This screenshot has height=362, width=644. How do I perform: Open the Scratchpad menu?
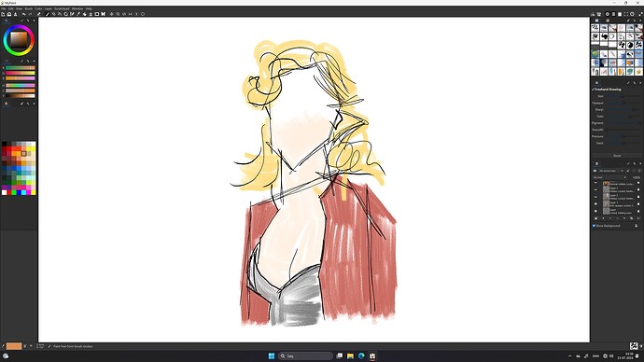pyautogui.click(x=62, y=8)
